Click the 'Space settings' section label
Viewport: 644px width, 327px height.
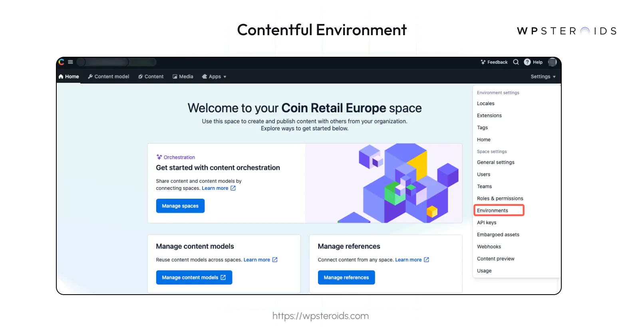tap(492, 152)
